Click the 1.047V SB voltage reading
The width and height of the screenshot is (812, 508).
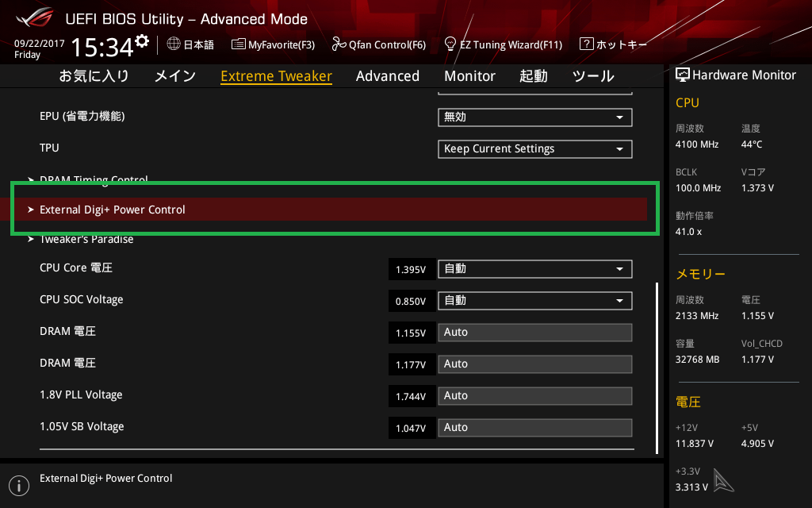pyautogui.click(x=411, y=428)
